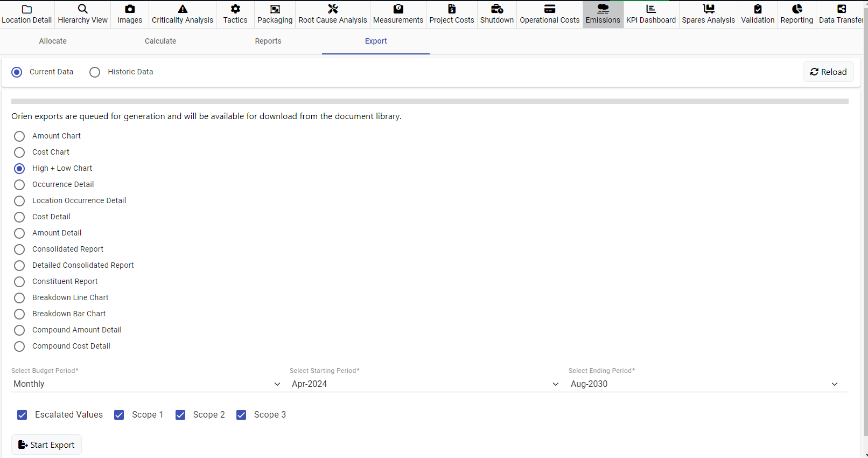The width and height of the screenshot is (868, 458).
Task: Switch to the Reports tab
Action: pos(268,41)
